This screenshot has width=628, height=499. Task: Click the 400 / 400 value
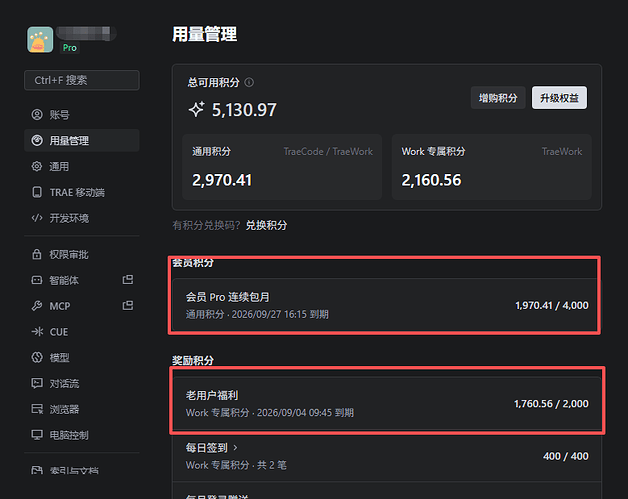click(x=566, y=456)
